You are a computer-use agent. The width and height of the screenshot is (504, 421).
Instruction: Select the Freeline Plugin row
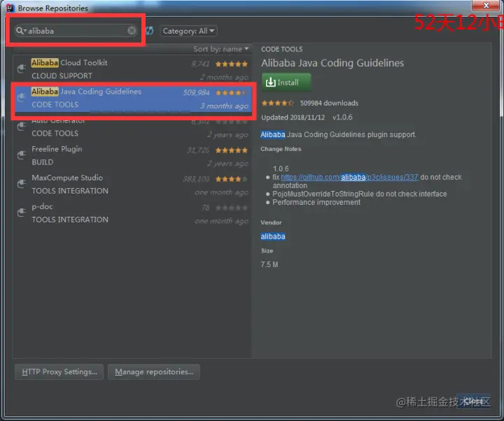click(133, 155)
